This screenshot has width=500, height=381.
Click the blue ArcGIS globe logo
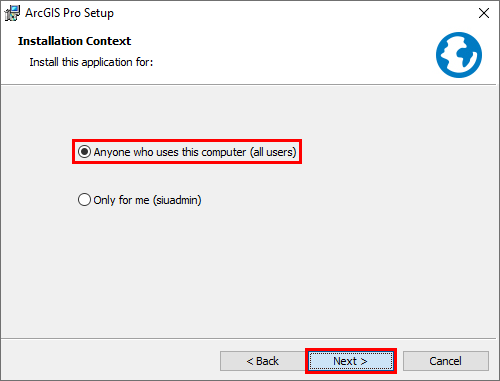[459, 55]
